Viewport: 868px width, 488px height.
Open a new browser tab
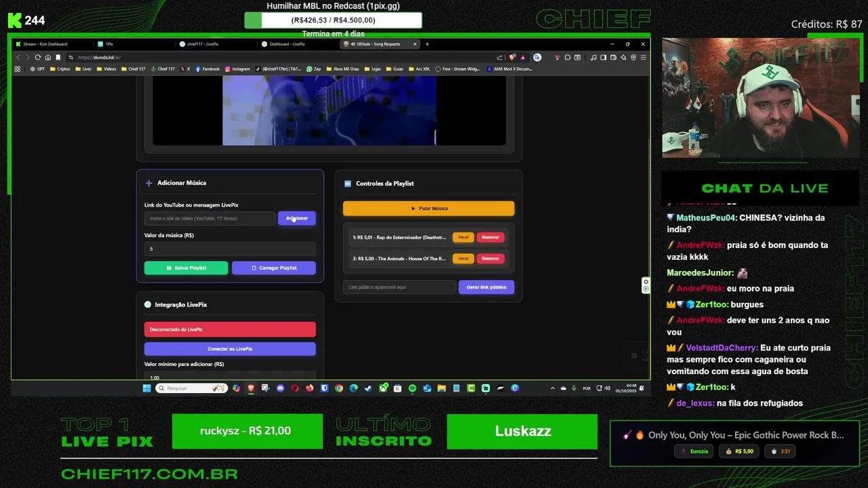(427, 44)
